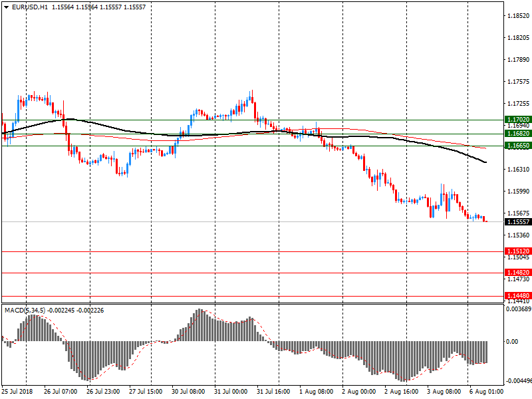The height and width of the screenshot is (399, 532).
Task: Select the green 1.17020 price level label
Action: click(x=517, y=120)
